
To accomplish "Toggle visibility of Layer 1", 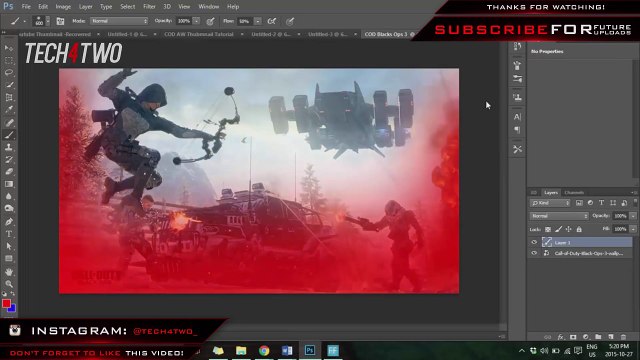I will (534, 242).
